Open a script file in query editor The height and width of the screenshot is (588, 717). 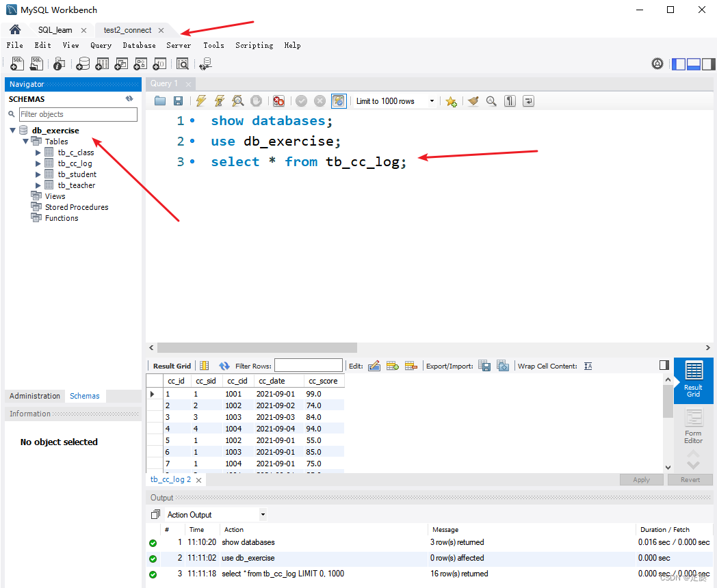160,101
